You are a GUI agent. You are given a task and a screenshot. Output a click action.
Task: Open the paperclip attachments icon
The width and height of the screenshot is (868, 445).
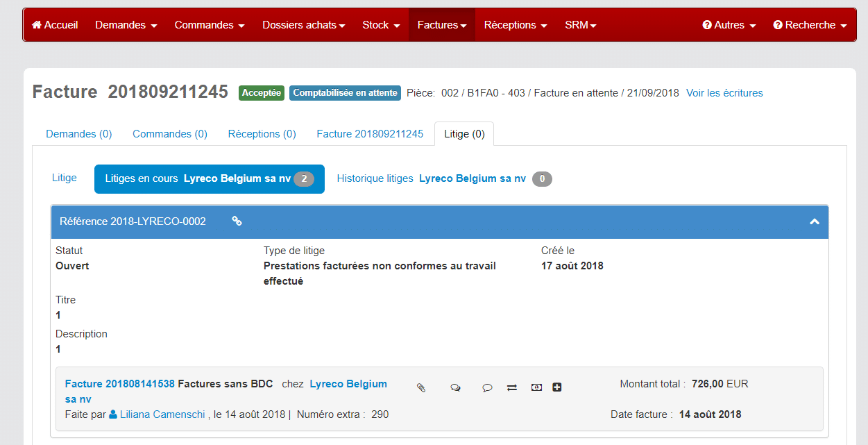pyautogui.click(x=421, y=387)
